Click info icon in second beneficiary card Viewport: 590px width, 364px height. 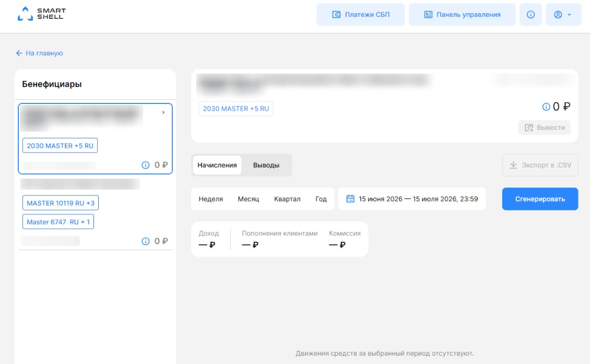coord(146,241)
